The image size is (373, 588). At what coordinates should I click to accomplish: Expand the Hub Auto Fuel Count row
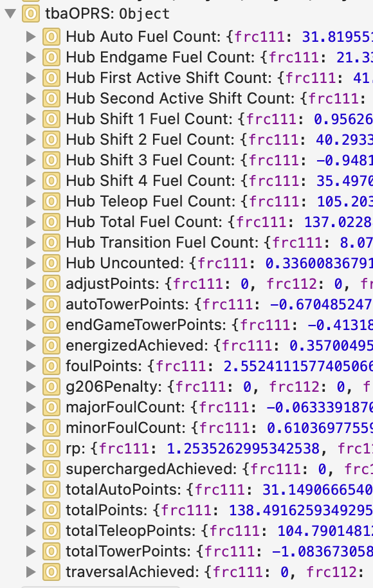31,37
